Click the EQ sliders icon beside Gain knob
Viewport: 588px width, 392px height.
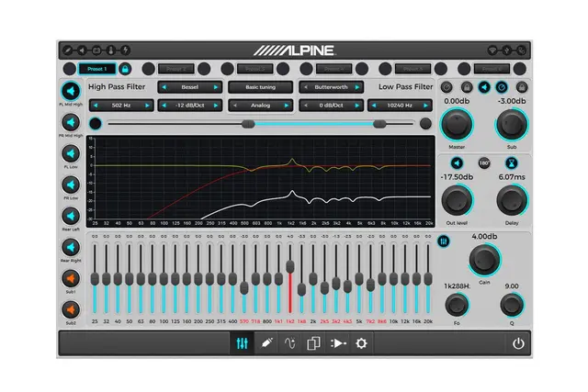tap(444, 241)
